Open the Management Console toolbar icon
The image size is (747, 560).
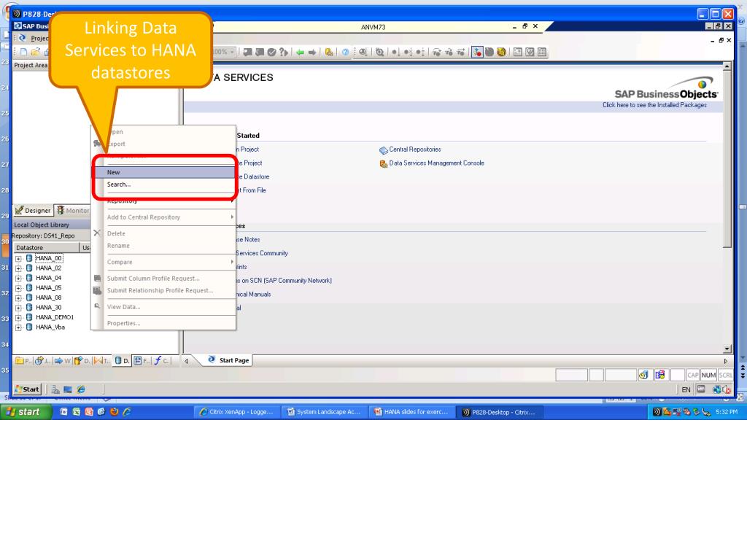(329, 52)
